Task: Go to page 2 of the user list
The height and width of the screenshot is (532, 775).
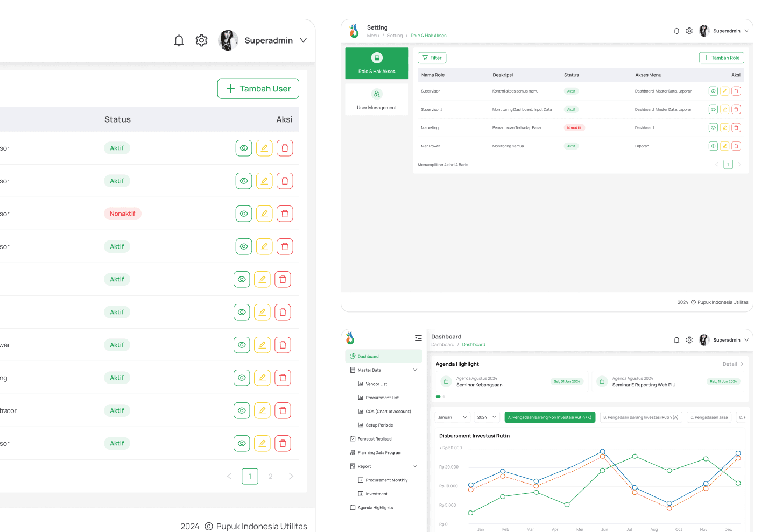Action: pyautogui.click(x=270, y=476)
